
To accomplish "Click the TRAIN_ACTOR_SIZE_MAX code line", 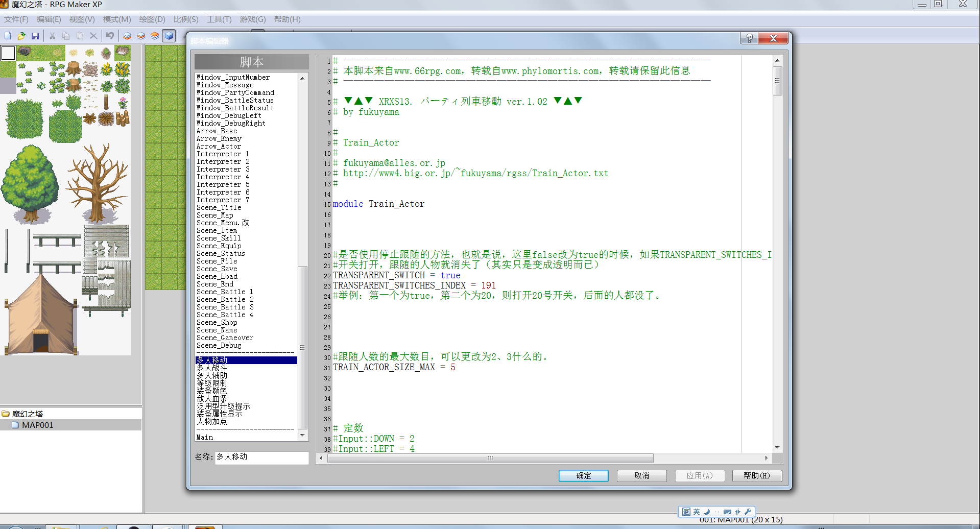I will 394,367.
